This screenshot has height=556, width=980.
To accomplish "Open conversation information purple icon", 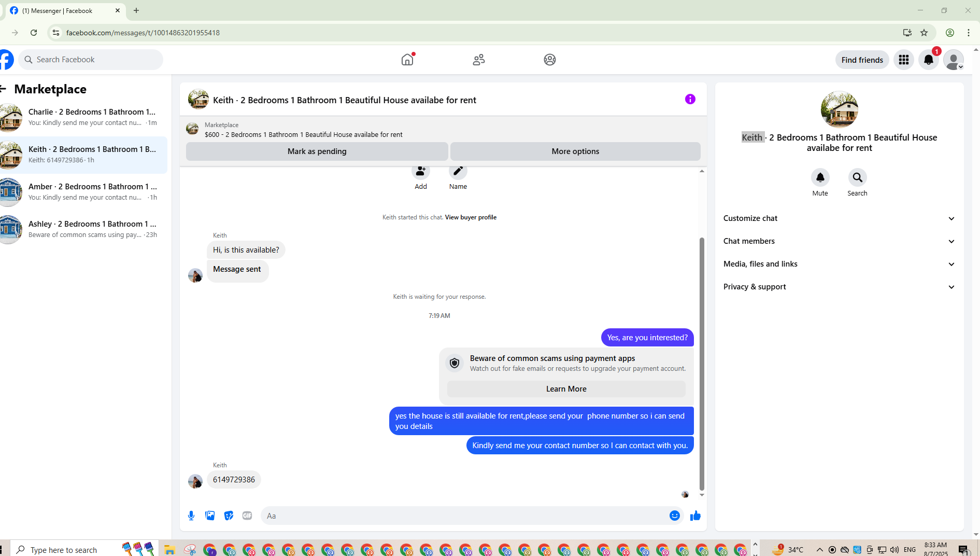I will [690, 99].
